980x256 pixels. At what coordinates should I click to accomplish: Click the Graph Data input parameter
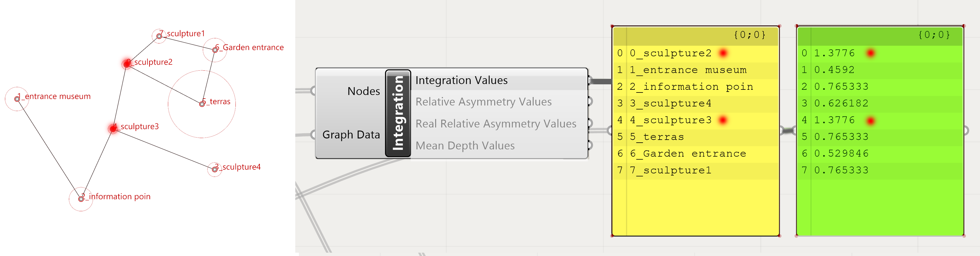351,135
